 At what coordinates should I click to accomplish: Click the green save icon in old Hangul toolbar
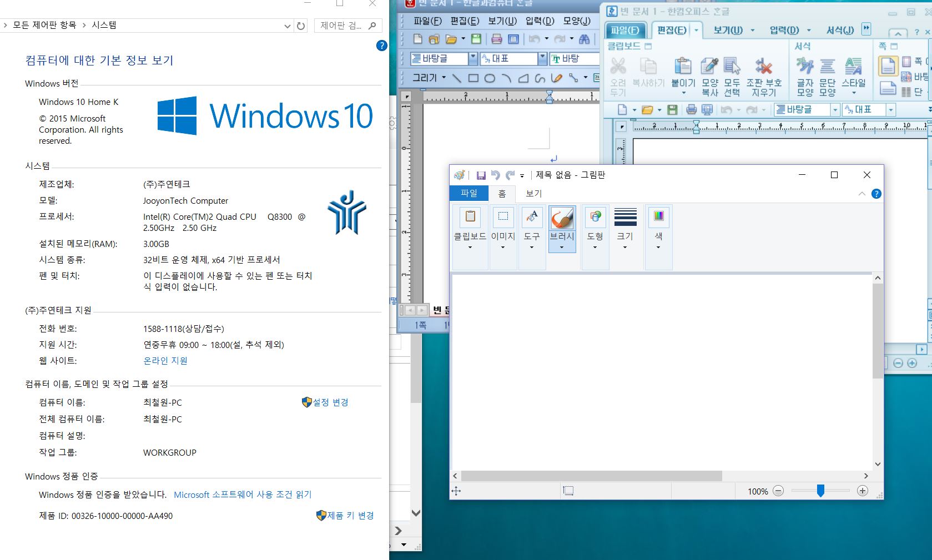tap(476, 39)
